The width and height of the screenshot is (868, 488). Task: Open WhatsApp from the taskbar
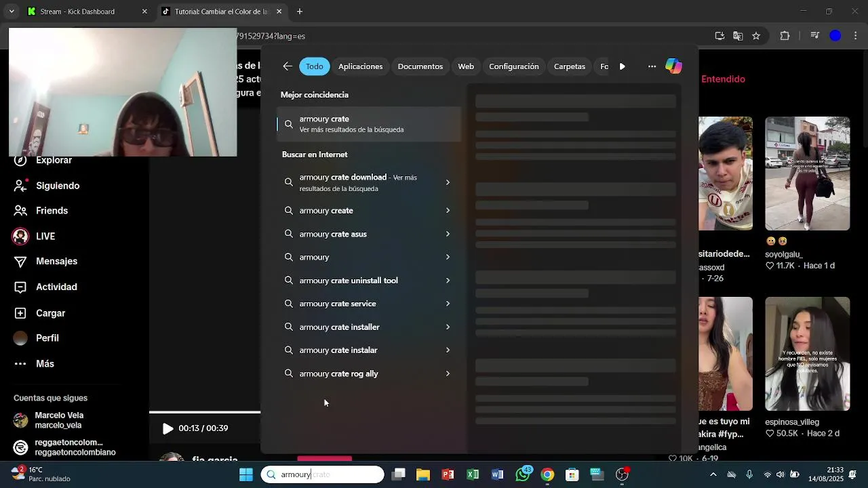tap(523, 474)
